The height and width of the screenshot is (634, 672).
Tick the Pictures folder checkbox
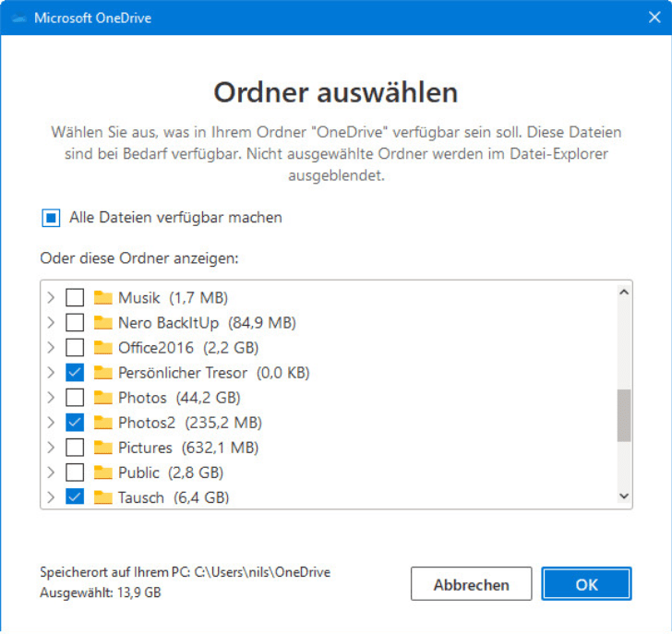point(75,448)
